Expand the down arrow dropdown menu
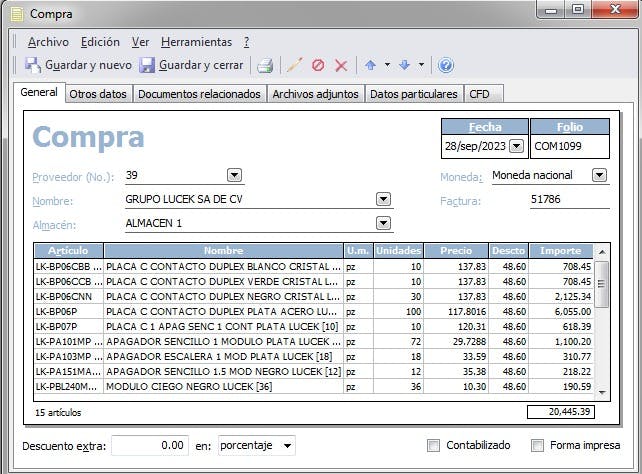The image size is (642, 474). [x=421, y=65]
